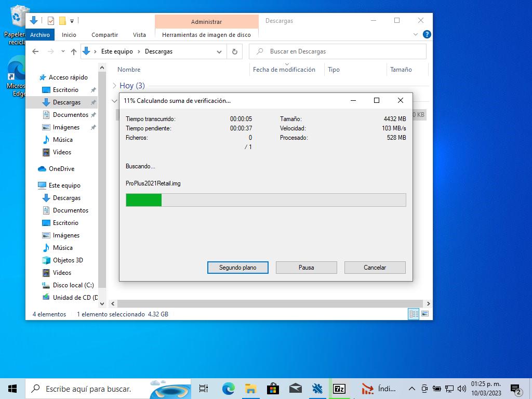Click the Properties icon in the quick access toolbar

(51, 21)
